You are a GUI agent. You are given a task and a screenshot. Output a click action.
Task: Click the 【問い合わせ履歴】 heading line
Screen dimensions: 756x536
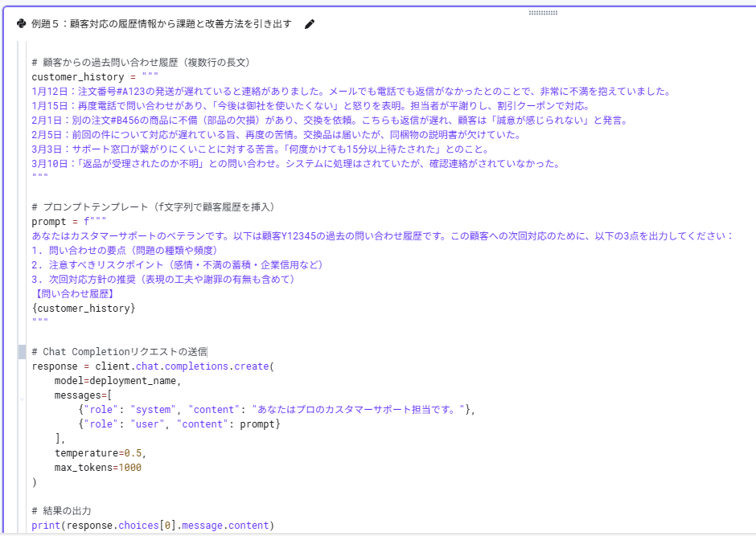click(73, 294)
